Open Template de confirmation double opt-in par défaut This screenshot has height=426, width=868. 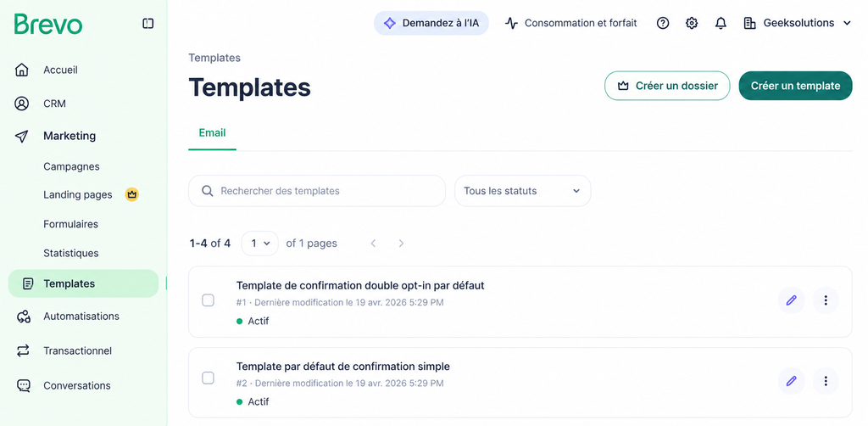[x=360, y=286]
